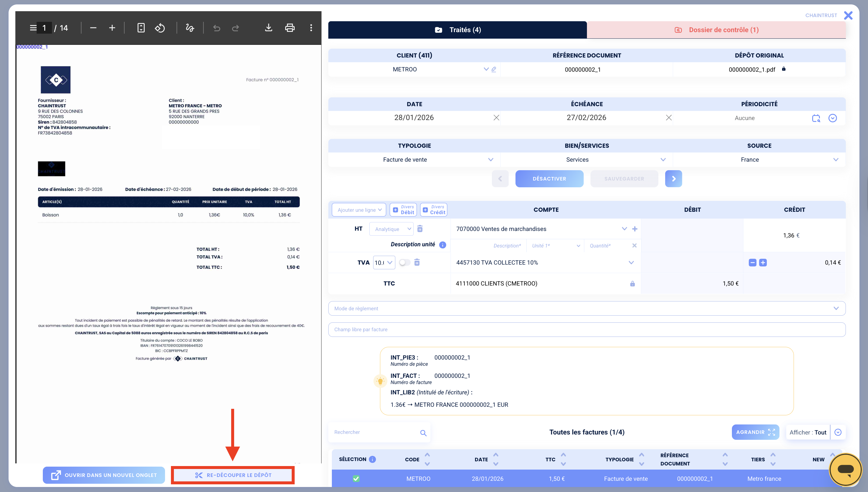Add account with plus next to 7070000
Viewport: 868px width, 492px height.
pyautogui.click(x=635, y=229)
